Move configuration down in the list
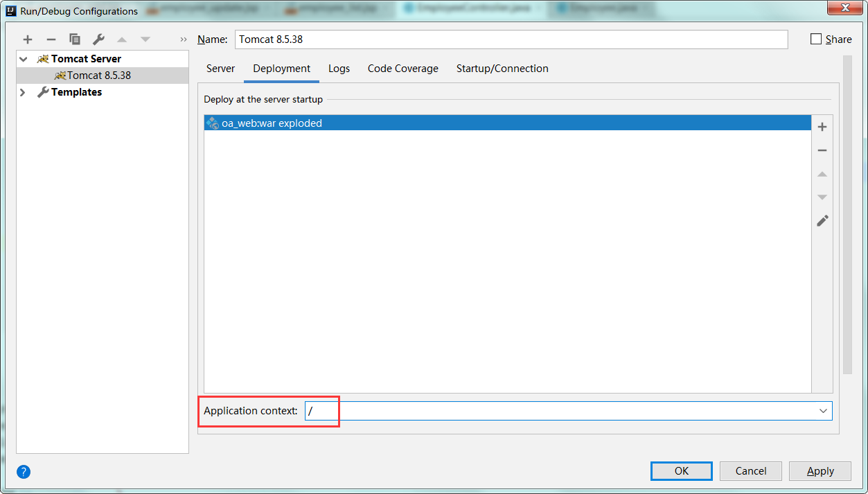This screenshot has width=868, height=494. coord(145,39)
